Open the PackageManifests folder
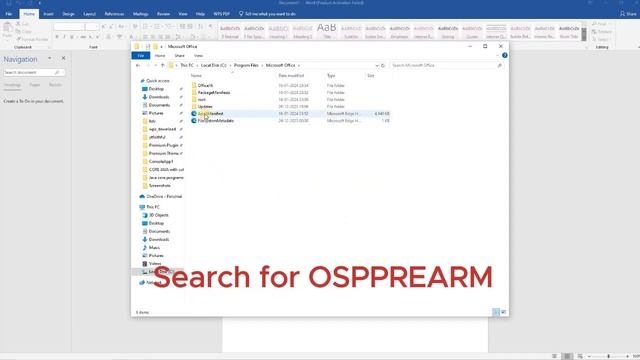The height and width of the screenshot is (360, 640). tap(213, 93)
